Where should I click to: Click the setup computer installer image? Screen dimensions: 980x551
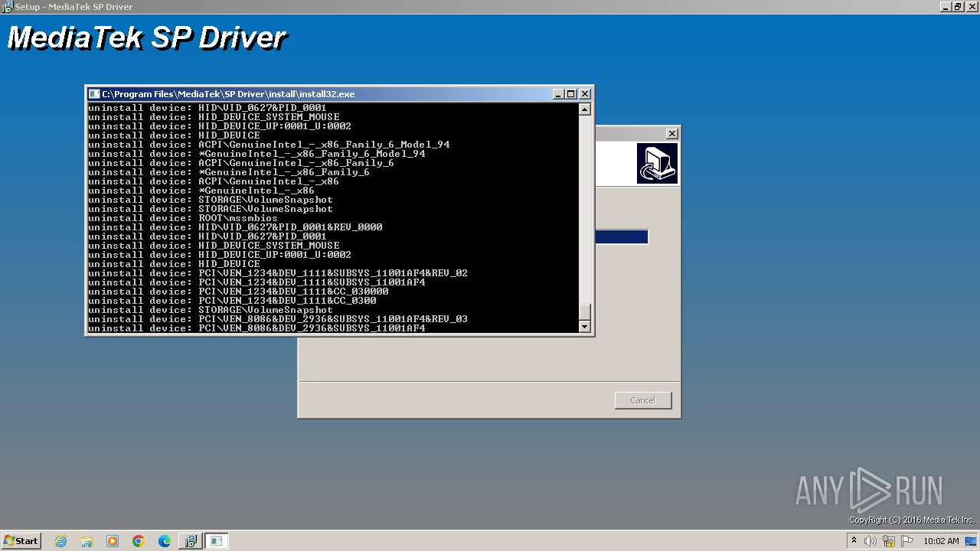click(x=657, y=164)
